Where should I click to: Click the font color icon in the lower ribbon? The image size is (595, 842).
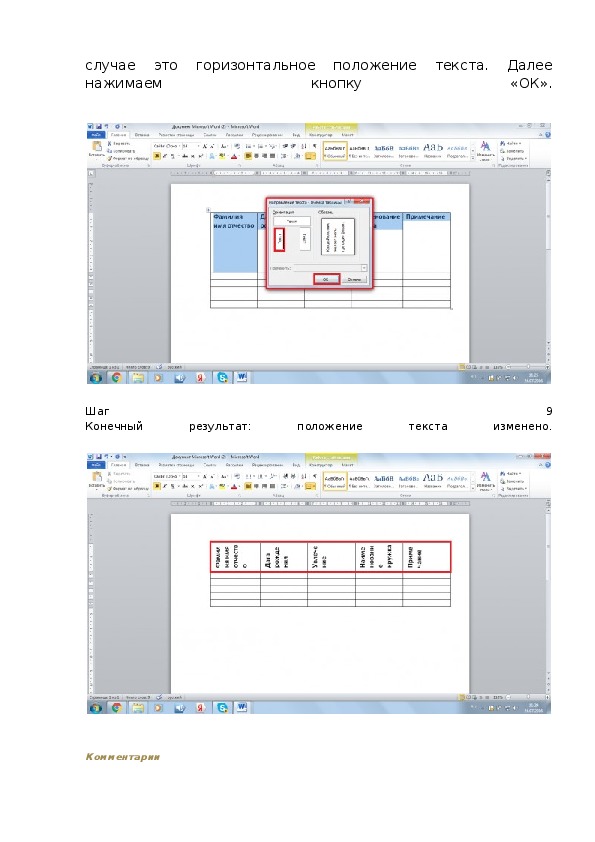(x=234, y=487)
